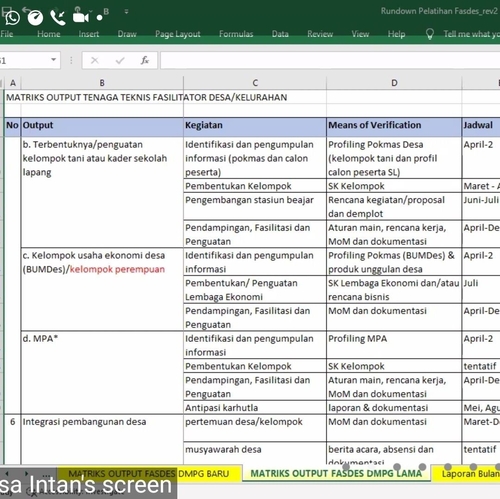The height and width of the screenshot is (499, 500).
Task: Open the Quick Access Toolbar customize arrow
Action: [x=126, y=11]
